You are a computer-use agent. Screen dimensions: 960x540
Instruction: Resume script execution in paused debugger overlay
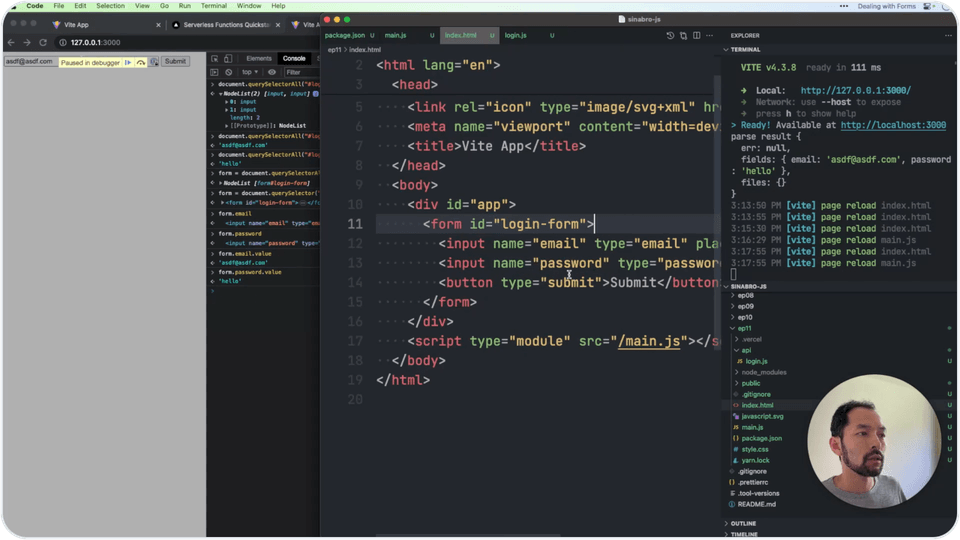coord(128,62)
